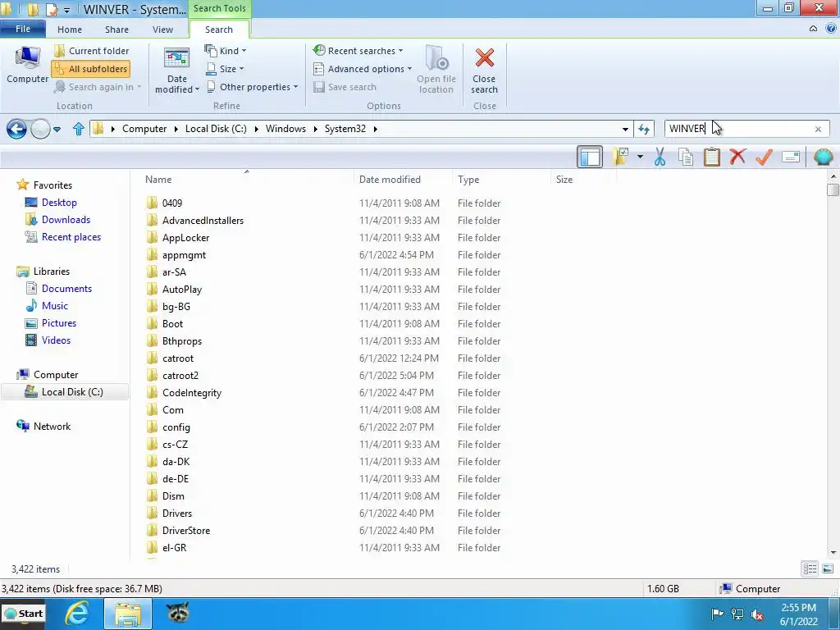This screenshot has height=630, width=840.
Task: Click Windows in the address breadcrumb
Action: pyautogui.click(x=285, y=129)
